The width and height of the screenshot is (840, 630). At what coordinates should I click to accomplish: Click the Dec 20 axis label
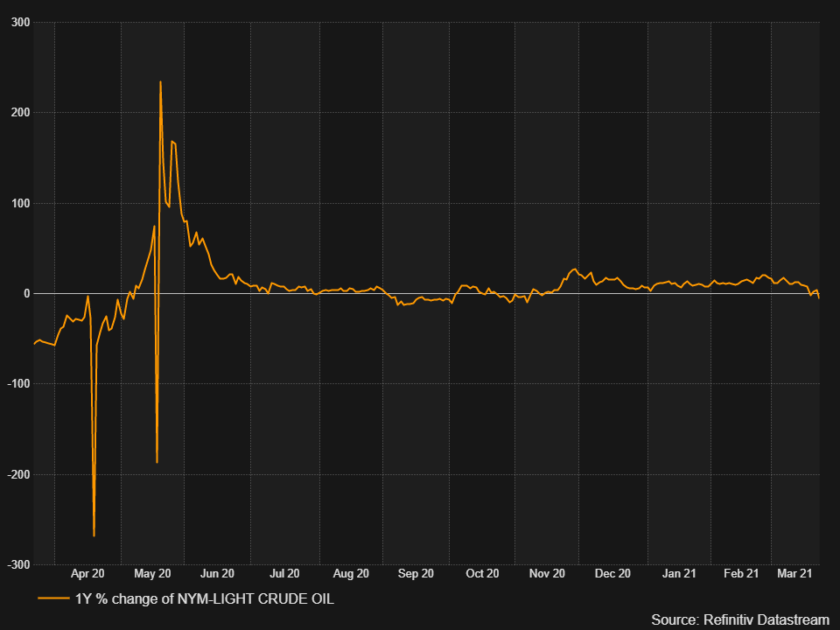pos(612,573)
